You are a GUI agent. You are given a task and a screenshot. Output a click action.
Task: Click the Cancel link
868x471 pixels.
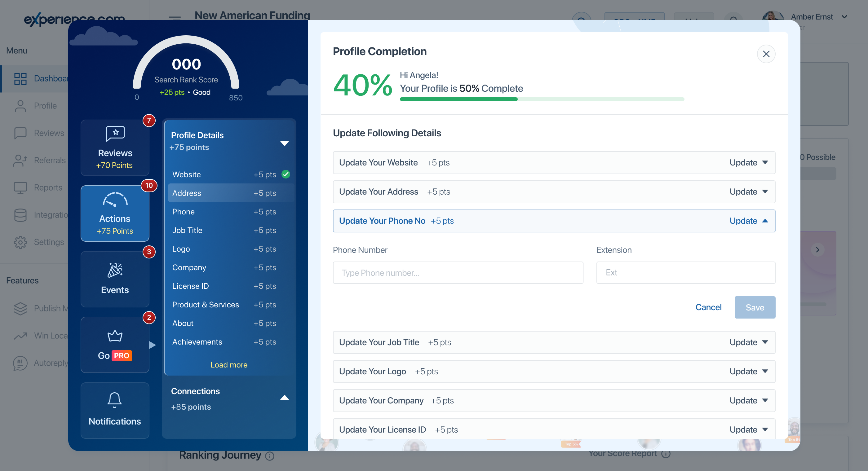(x=708, y=307)
